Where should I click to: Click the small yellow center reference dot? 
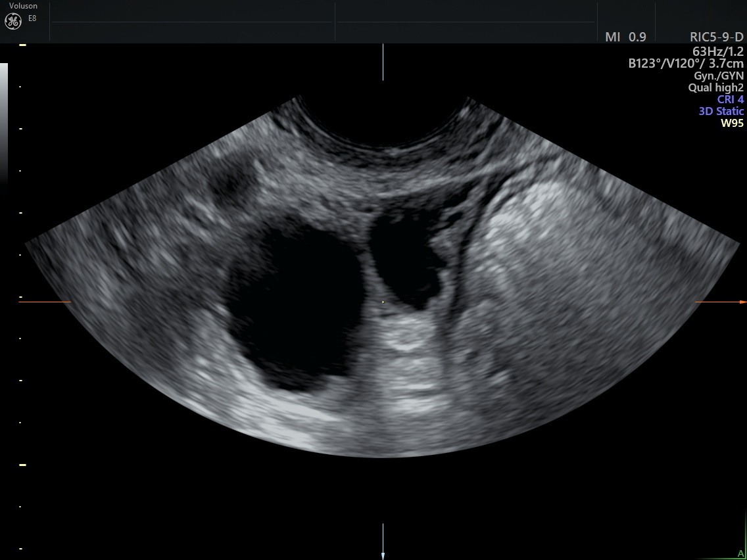coord(383,302)
